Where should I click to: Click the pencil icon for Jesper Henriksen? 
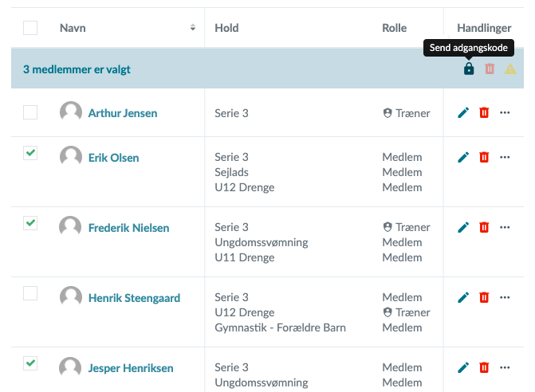463,368
